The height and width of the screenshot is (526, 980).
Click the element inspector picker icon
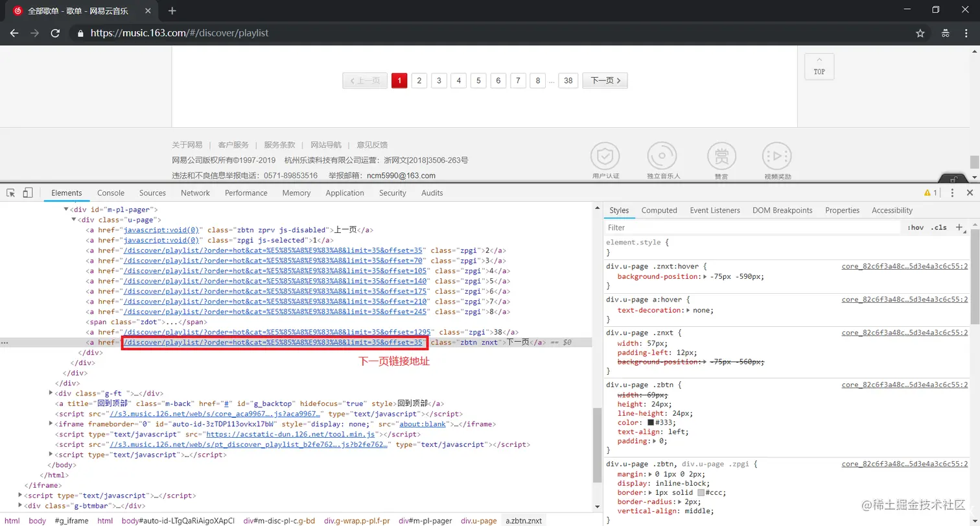(11, 193)
